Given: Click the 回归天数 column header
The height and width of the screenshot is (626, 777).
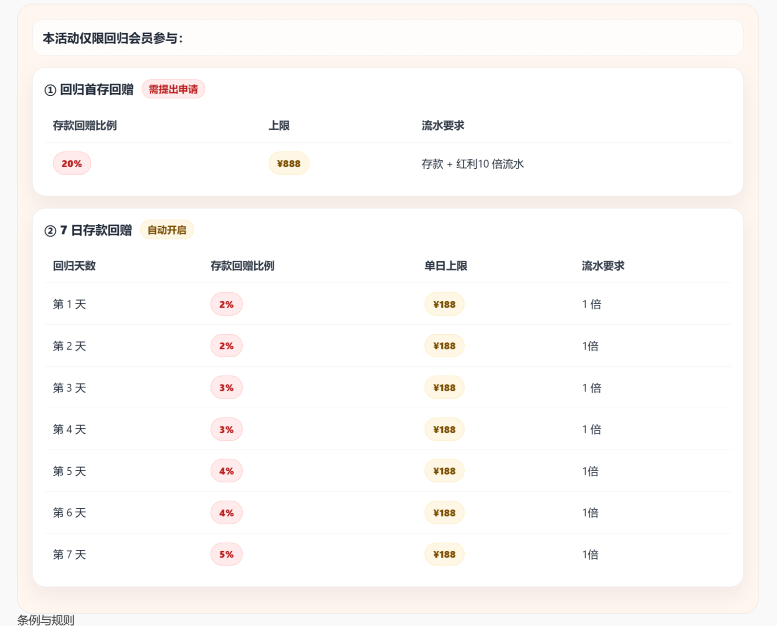Looking at the screenshot, I should click(x=74, y=266).
